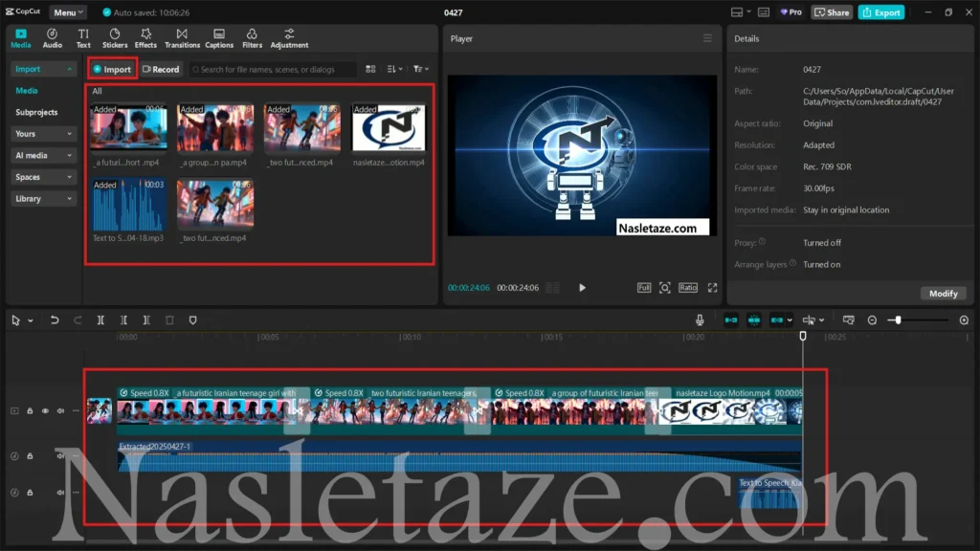Delete the selected clip
Screen dimensions: 980x551
click(169, 320)
